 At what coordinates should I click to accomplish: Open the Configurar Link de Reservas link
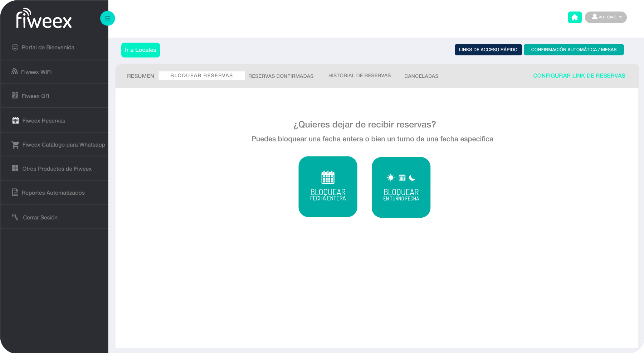coord(579,76)
